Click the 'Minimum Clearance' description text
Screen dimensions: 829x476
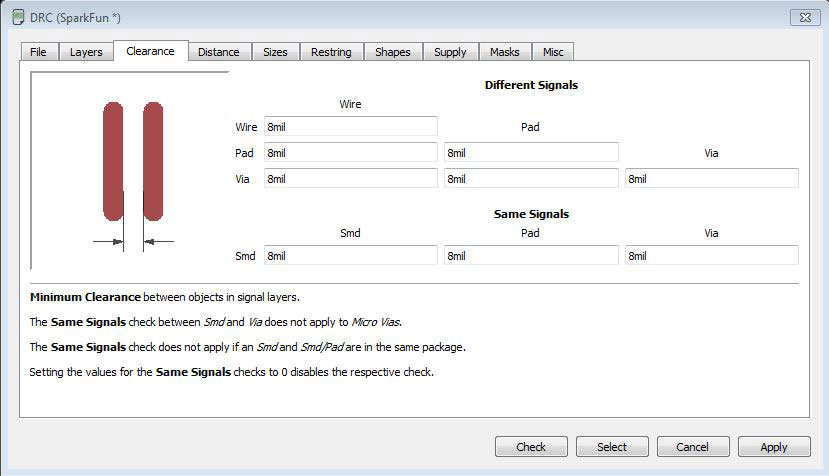pyautogui.click(x=165, y=297)
